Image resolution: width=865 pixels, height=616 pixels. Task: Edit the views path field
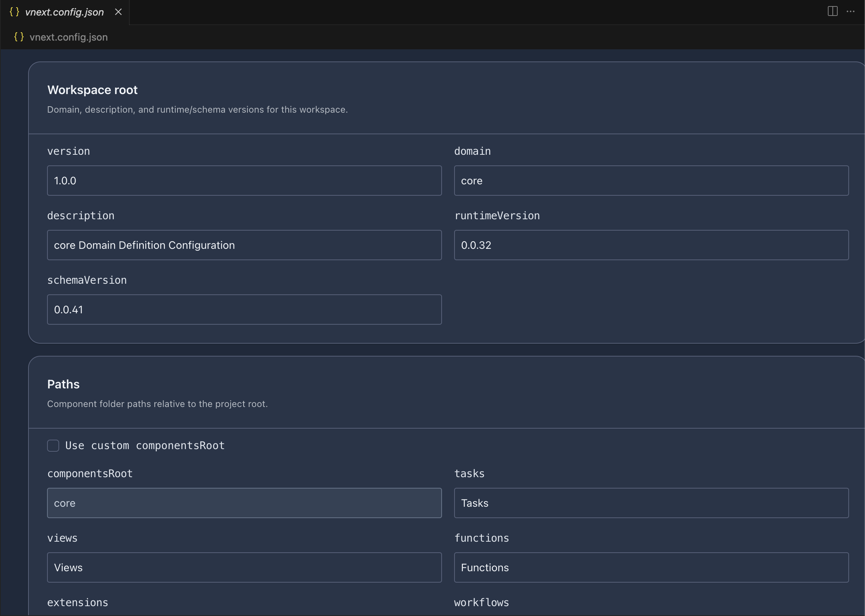click(244, 567)
